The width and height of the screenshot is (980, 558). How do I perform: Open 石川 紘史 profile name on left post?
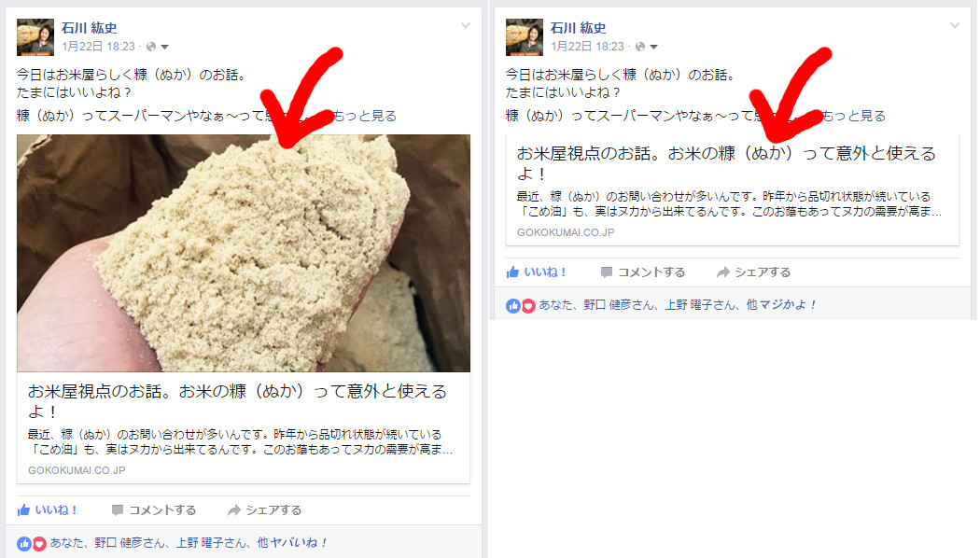pyautogui.click(x=89, y=28)
